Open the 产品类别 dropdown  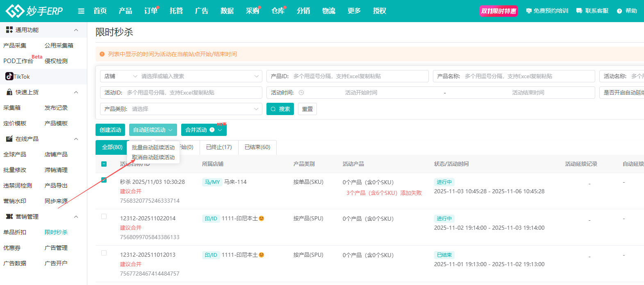coord(181,109)
